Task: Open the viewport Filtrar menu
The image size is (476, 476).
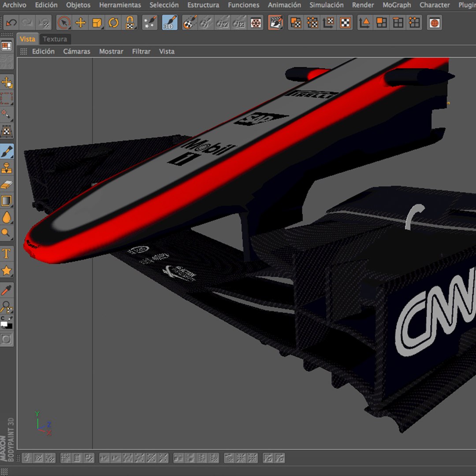Action: 141,51
